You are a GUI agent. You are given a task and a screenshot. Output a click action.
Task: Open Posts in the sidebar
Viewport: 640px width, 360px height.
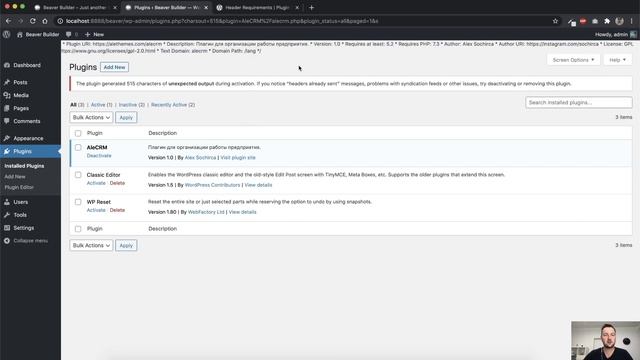coord(20,82)
